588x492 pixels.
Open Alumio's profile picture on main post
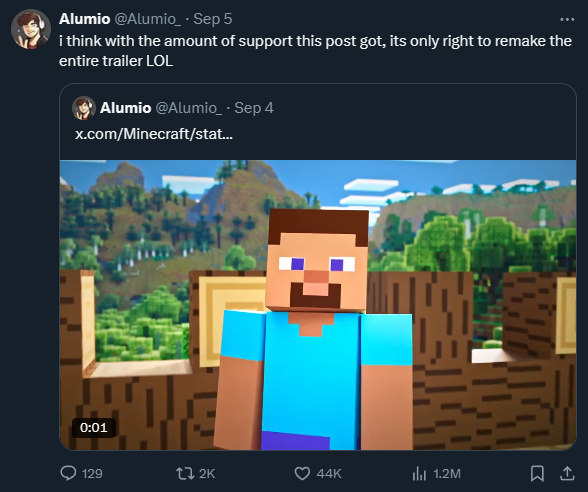pos(31,29)
